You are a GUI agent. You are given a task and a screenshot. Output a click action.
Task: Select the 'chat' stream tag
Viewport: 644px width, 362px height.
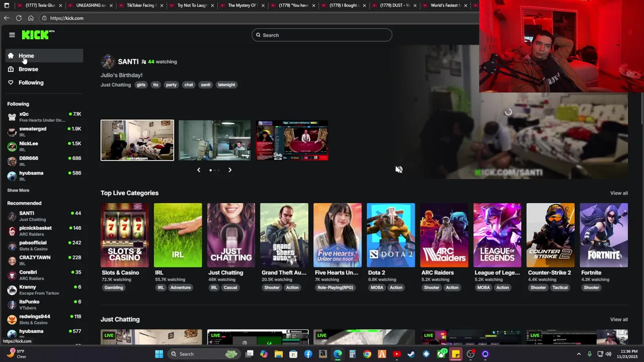[x=189, y=84]
